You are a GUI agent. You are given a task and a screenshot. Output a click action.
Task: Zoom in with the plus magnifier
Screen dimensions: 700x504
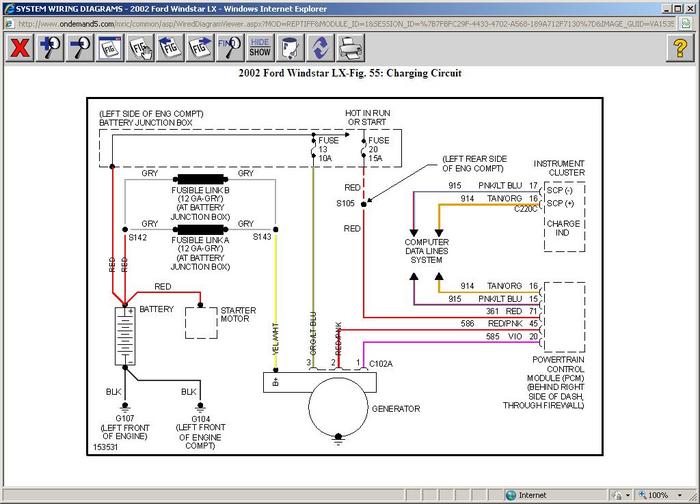(50, 47)
